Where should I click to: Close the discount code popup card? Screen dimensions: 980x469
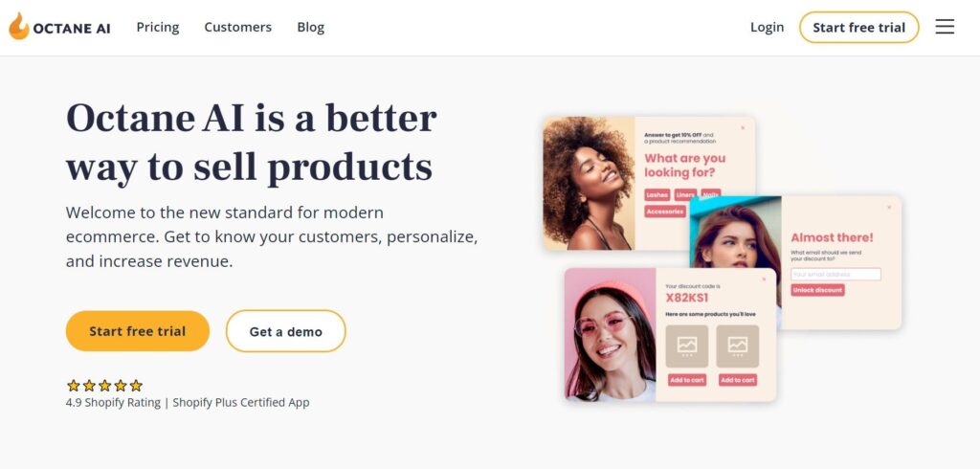pos(764,279)
